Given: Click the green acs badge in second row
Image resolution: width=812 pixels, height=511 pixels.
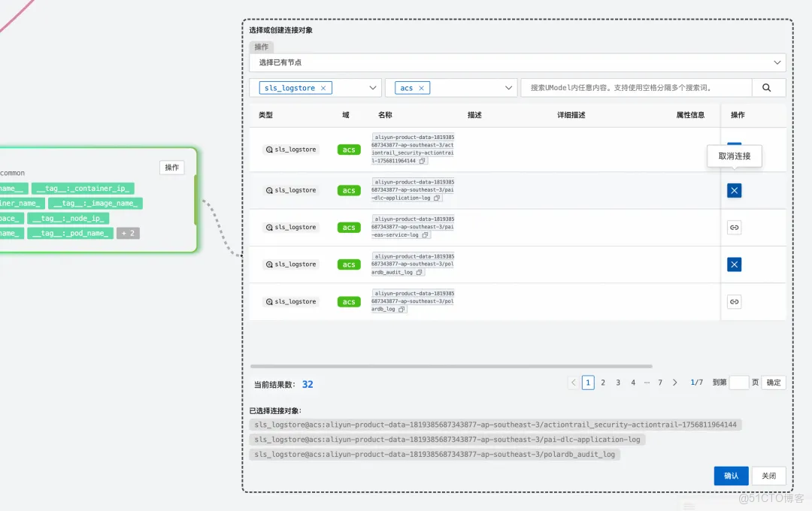Looking at the screenshot, I should click(349, 189).
